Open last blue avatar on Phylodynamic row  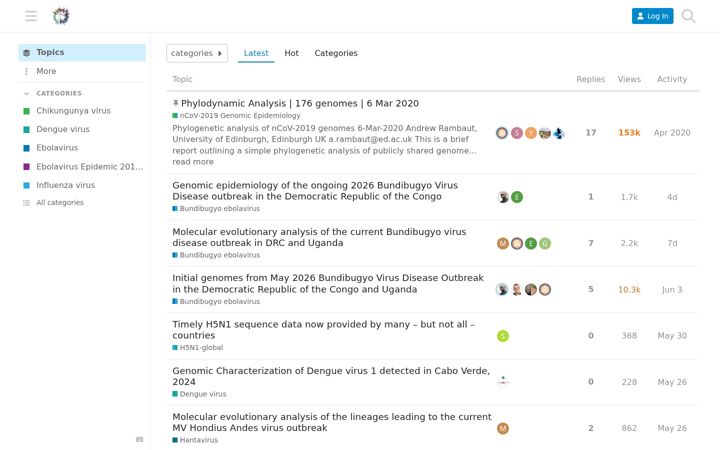[x=559, y=133]
